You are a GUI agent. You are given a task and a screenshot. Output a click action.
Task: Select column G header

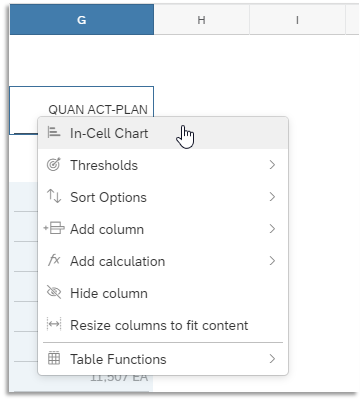point(82,20)
